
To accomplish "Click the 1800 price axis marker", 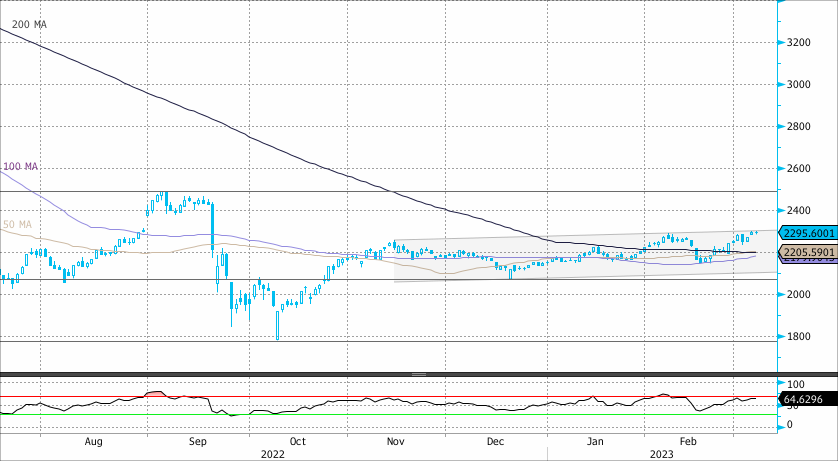I will [x=799, y=337].
